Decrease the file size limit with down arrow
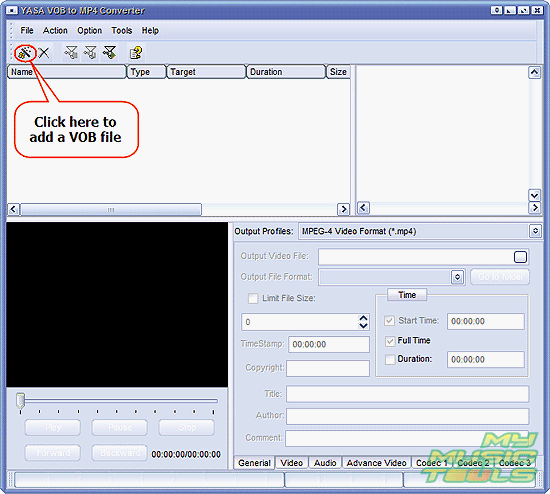The width and height of the screenshot is (550, 494). tap(363, 326)
